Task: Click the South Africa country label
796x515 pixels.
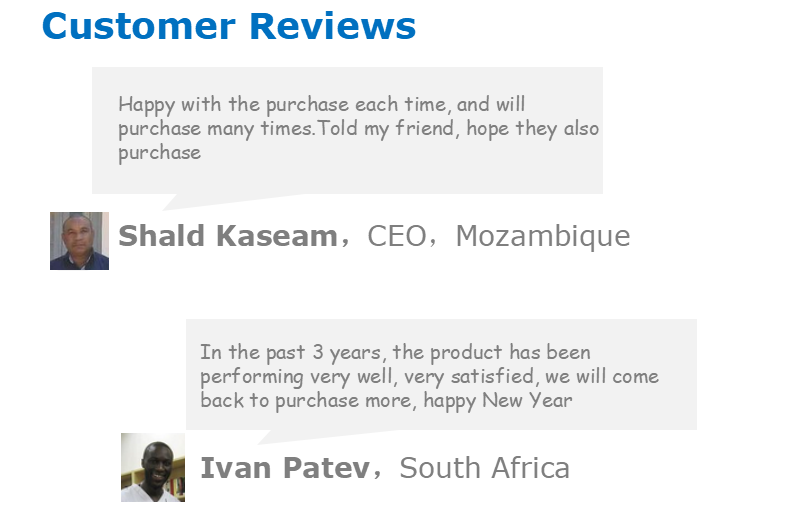Action: 484,467
